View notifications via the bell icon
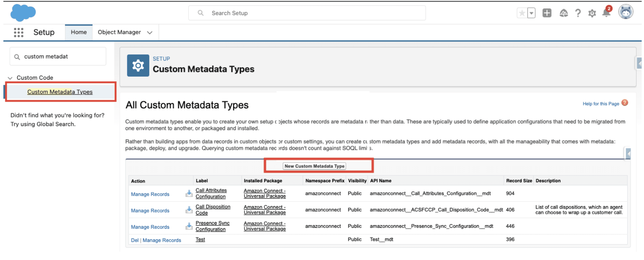The width and height of the screenshot is (644, 260). point(606,13)
